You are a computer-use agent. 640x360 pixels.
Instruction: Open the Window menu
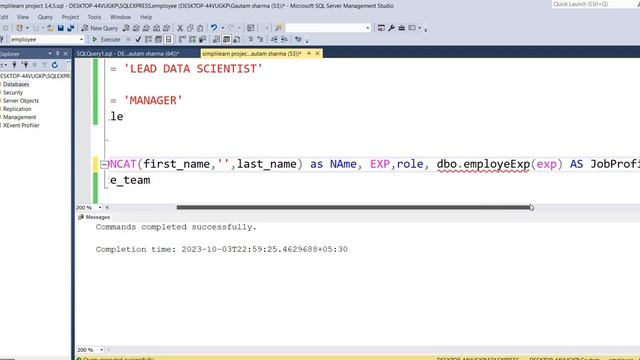[120, 17]
